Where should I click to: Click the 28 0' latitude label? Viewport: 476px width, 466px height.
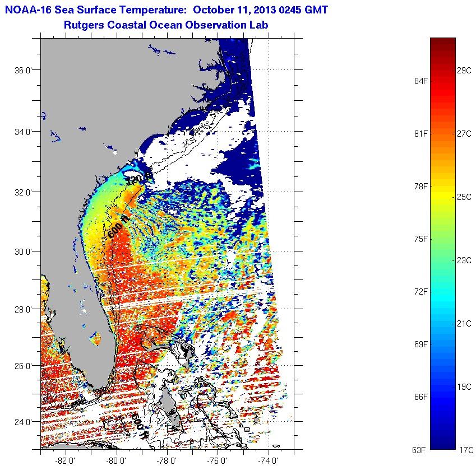tap(23, 310)
